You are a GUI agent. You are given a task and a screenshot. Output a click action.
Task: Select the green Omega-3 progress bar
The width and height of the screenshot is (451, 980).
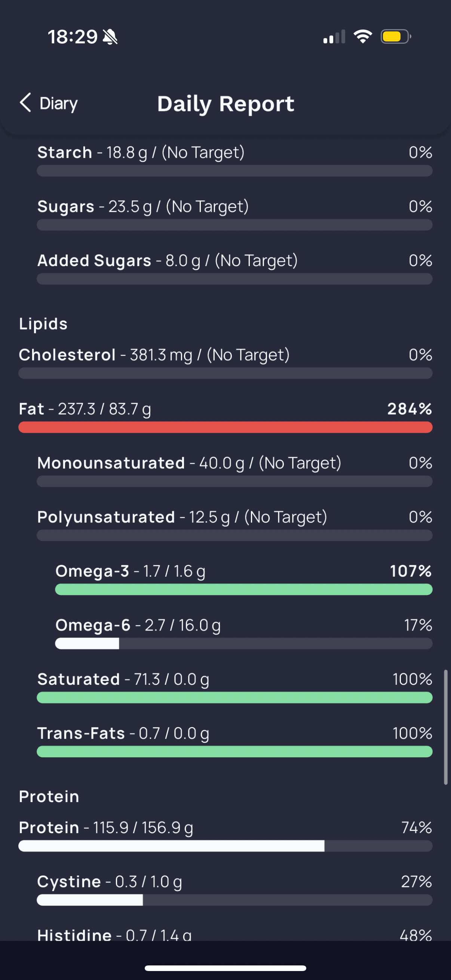pyautogui.click(x=243, y=589)
